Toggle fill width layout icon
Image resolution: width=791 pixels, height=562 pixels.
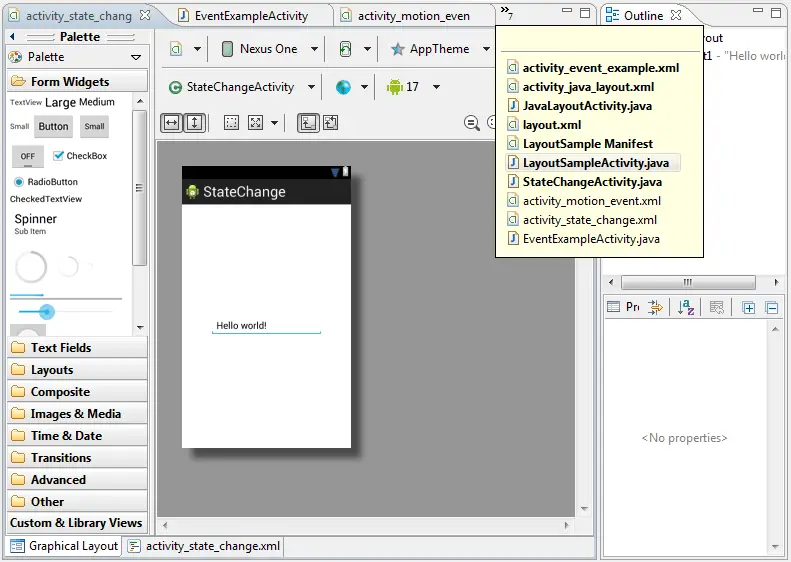(x=171, y=122)
